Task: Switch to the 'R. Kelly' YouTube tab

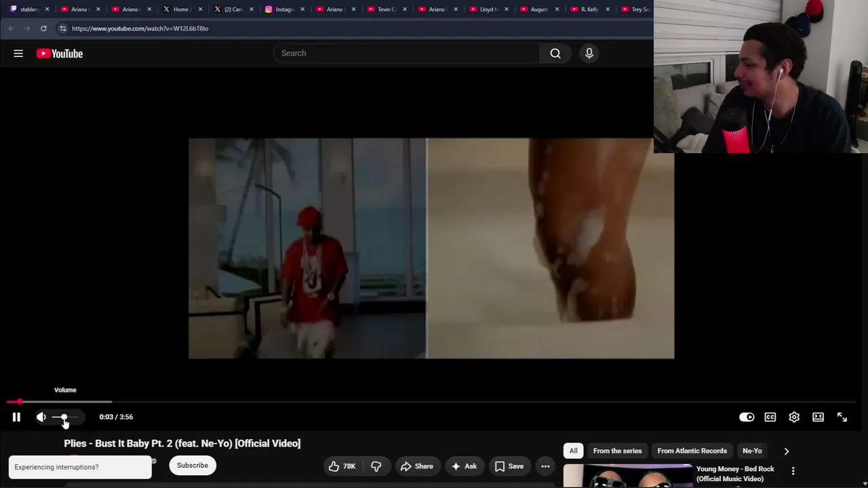Action: coord(589,9)
